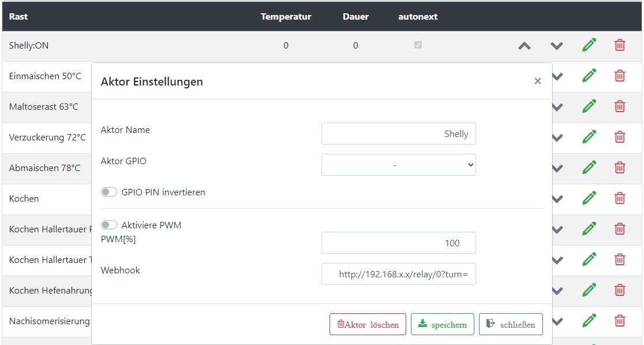This screenshot has height=345, width=644.
Task: Delete the Shelly:ON row with trash icon
Action: [x=620, y=45]
